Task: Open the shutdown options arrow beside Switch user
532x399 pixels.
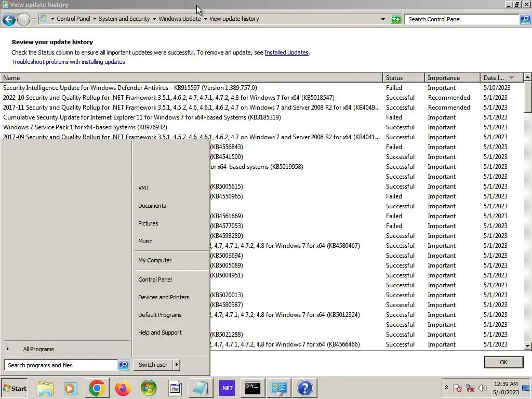Action: 177,365
